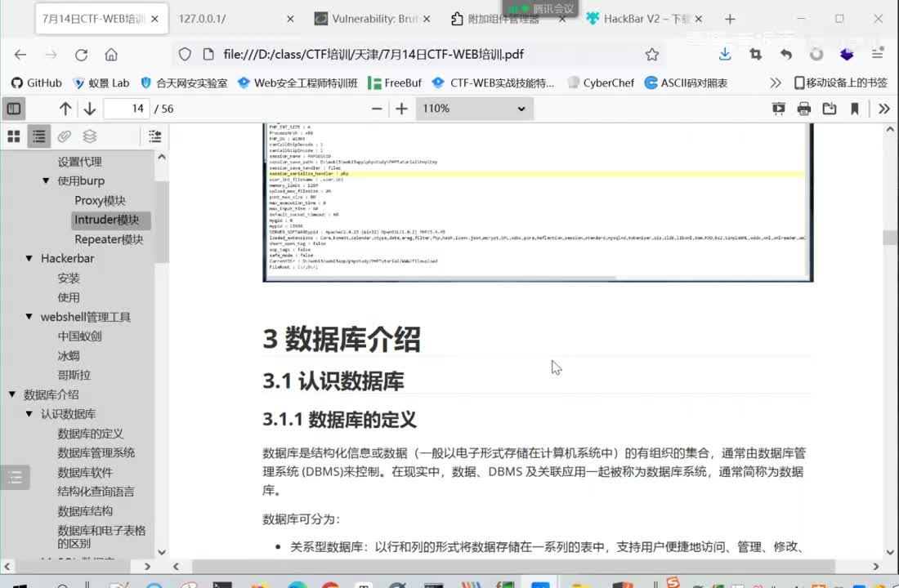Open the GitHub bookmark

[37, 83]
